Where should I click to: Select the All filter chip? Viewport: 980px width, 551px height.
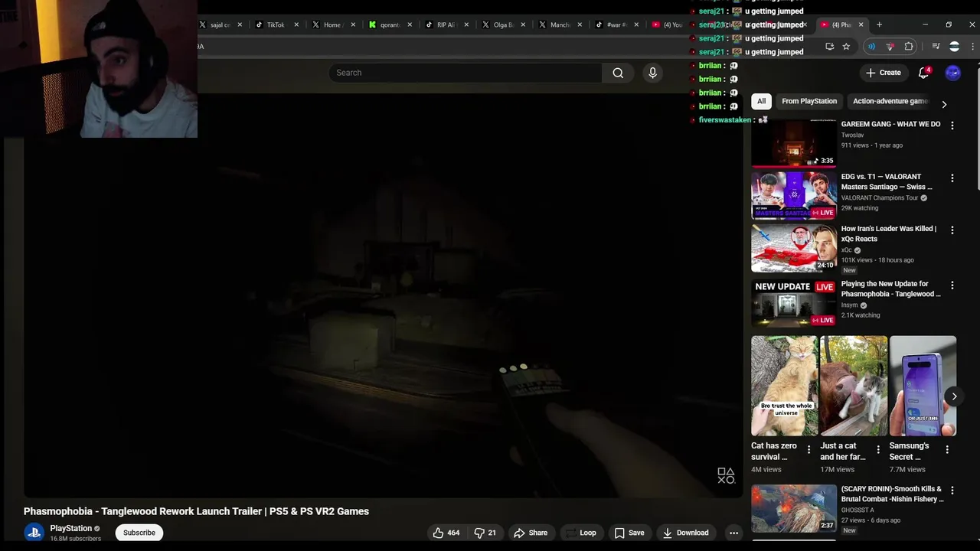[x=761, y=101]
